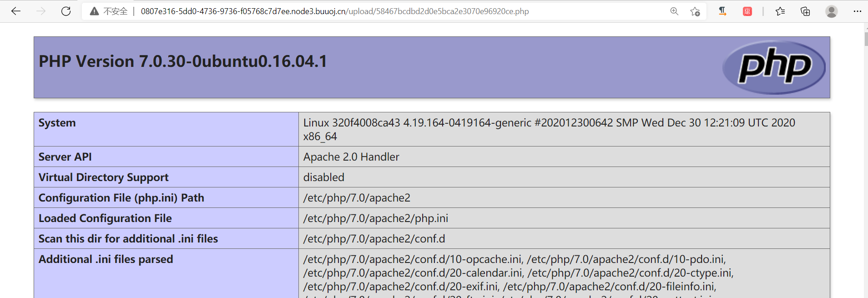Viewport: 868px width, 298px height.
Task: Click the System row label
Action: 57,123
